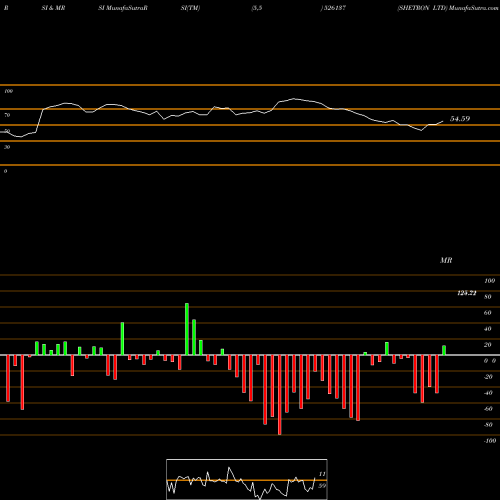Click the MR axis label 60
The image size is (500, 500).
point(488,313)
